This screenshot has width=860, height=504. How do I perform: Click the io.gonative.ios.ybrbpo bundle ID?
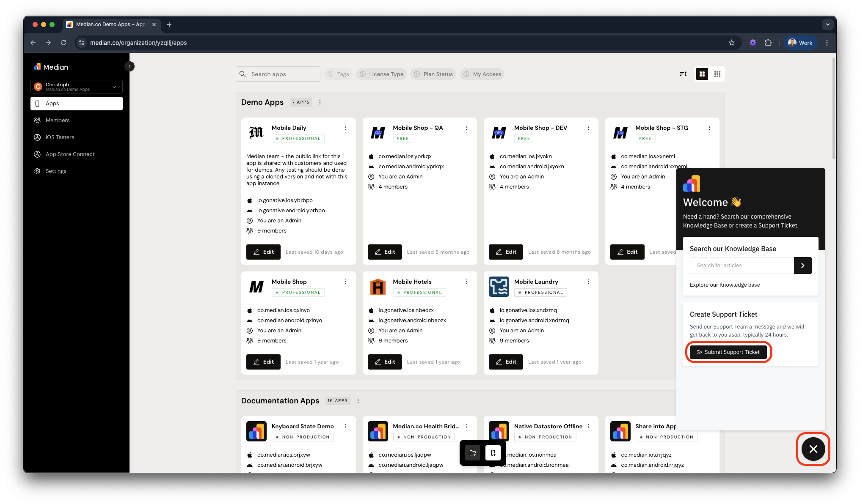tap(285, 200)
